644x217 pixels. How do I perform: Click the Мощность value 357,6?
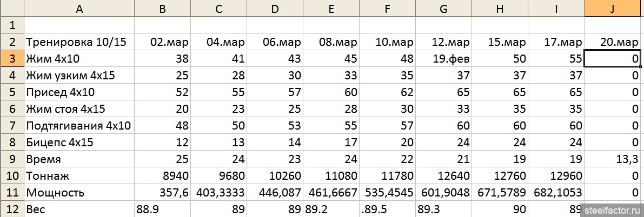tap(162, 193)
